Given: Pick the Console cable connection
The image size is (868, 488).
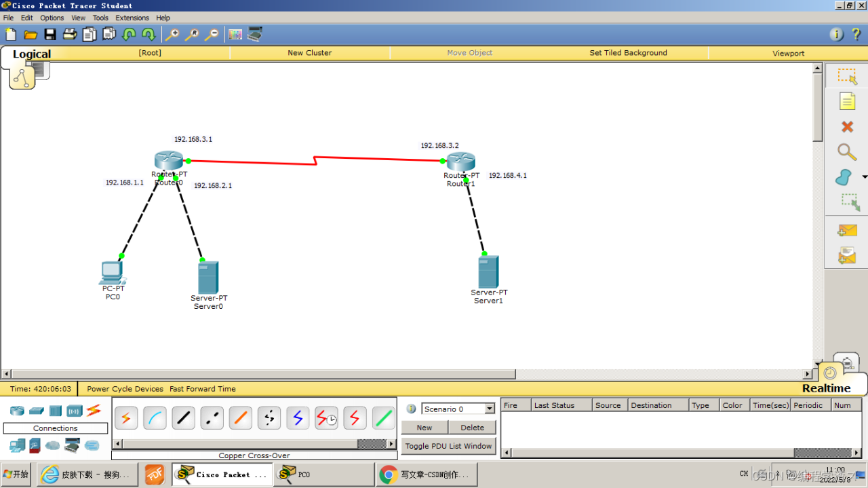Looking at the screenshot, I should [x=155, y=418].
